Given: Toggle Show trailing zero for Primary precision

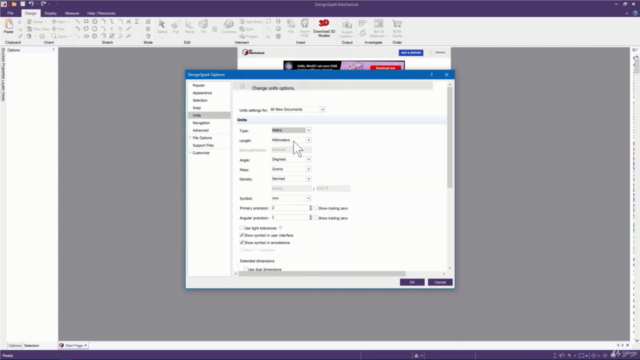Looking at the screenshot, I should click(316, 208).
